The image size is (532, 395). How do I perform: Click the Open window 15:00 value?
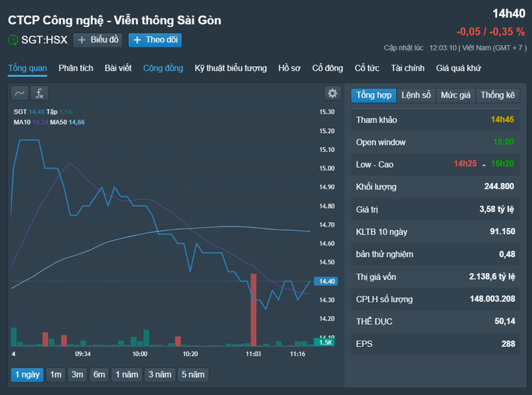(x=504, y=142)
